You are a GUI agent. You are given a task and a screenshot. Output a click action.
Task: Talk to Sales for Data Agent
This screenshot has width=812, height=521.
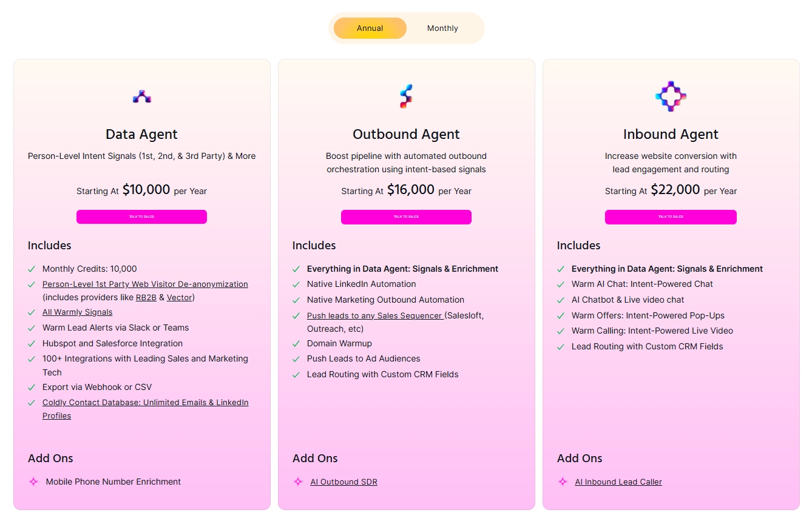point(141,217)
